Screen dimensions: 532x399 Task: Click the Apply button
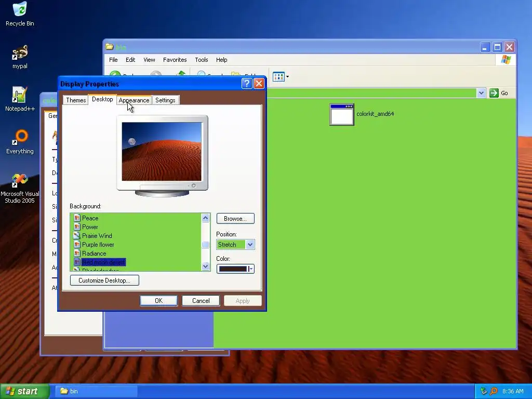(243, 301)
